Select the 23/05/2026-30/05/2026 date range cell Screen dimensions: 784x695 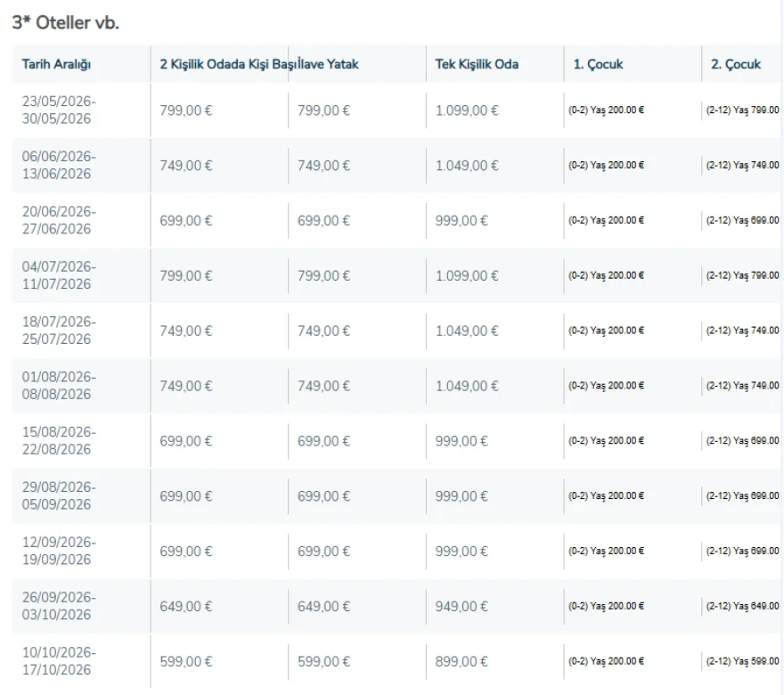[59, 110]
